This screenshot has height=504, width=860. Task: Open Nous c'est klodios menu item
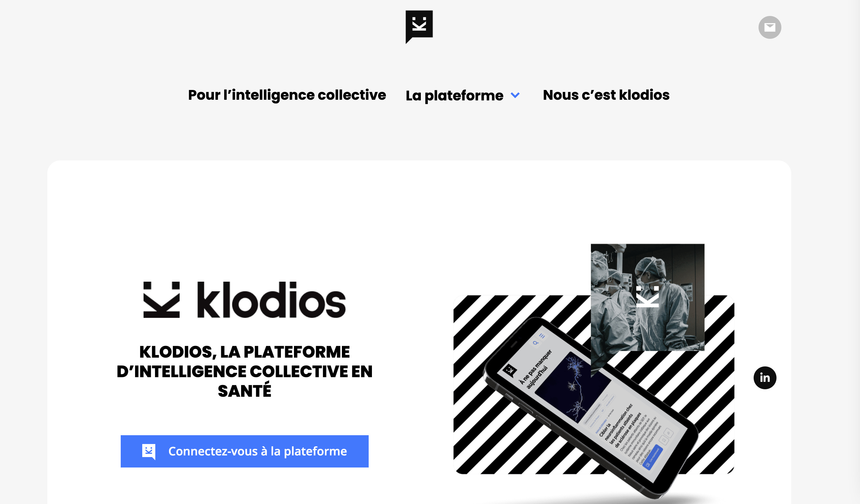click(606, 95)
